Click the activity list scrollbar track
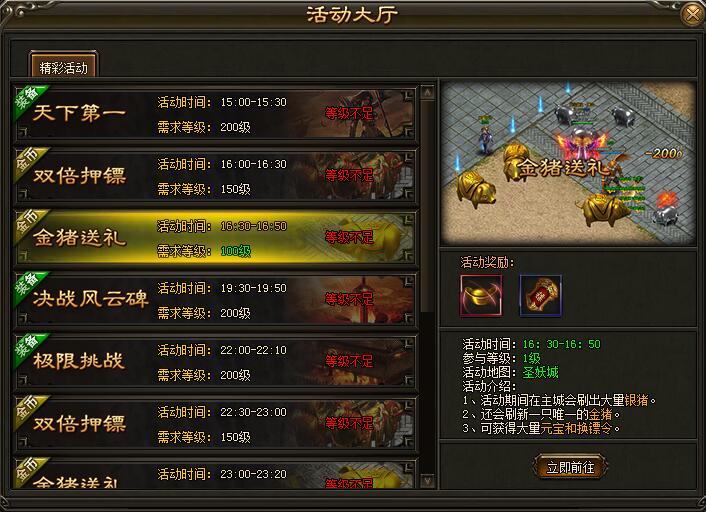The height and width of the screenshot is (512, 706). [427, 287]
